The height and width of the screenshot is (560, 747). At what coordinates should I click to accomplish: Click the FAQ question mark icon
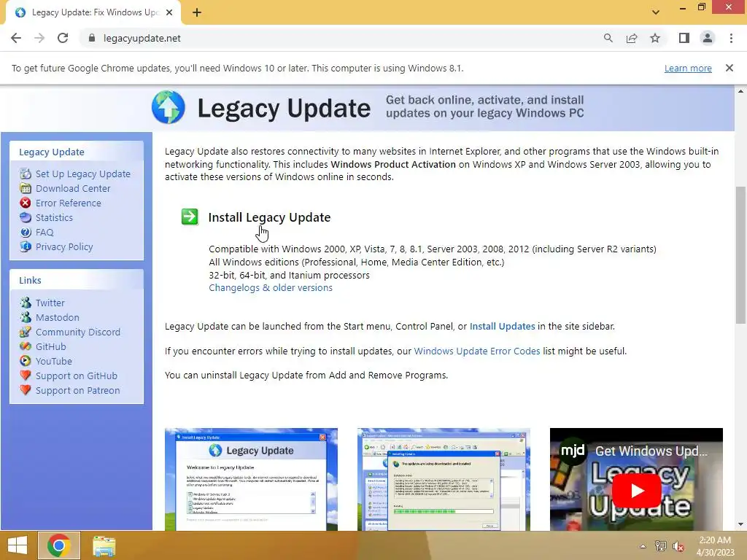(26, 233)
